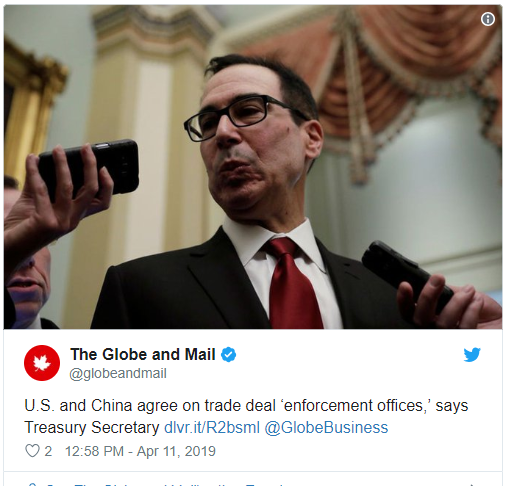
Task: Click the recorder held at the photo's right
Action: 407,276
